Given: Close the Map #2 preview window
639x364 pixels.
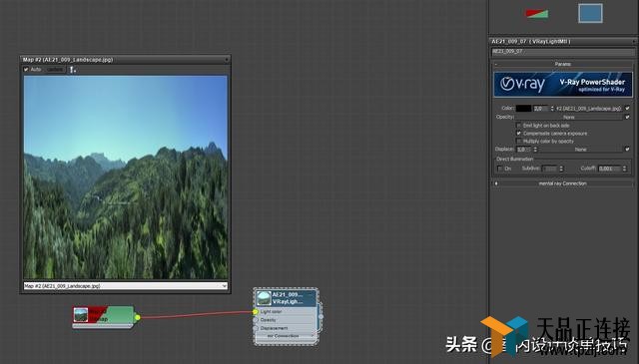Looking at the screenshot, I should click(x=227, y=60).
